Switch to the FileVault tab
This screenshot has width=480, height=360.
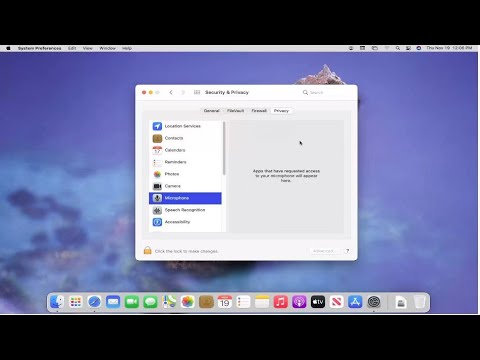point(235,111)
